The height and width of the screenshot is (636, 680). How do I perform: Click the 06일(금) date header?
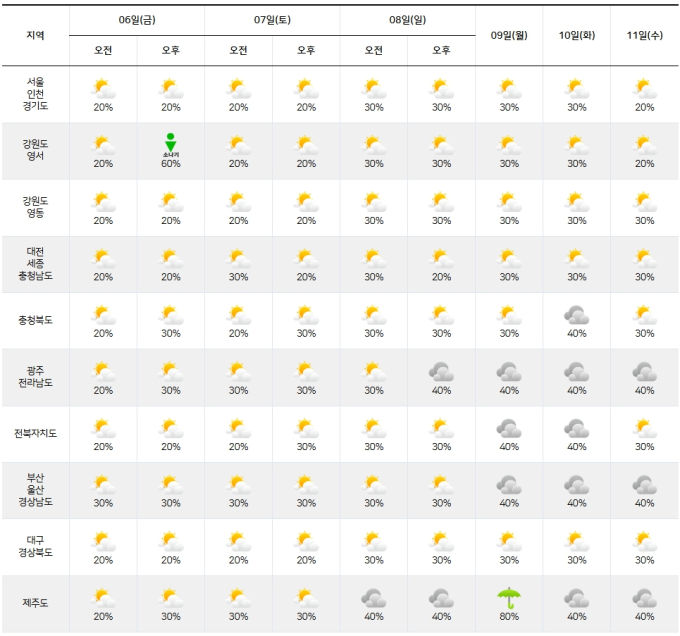tap(137, 20)
